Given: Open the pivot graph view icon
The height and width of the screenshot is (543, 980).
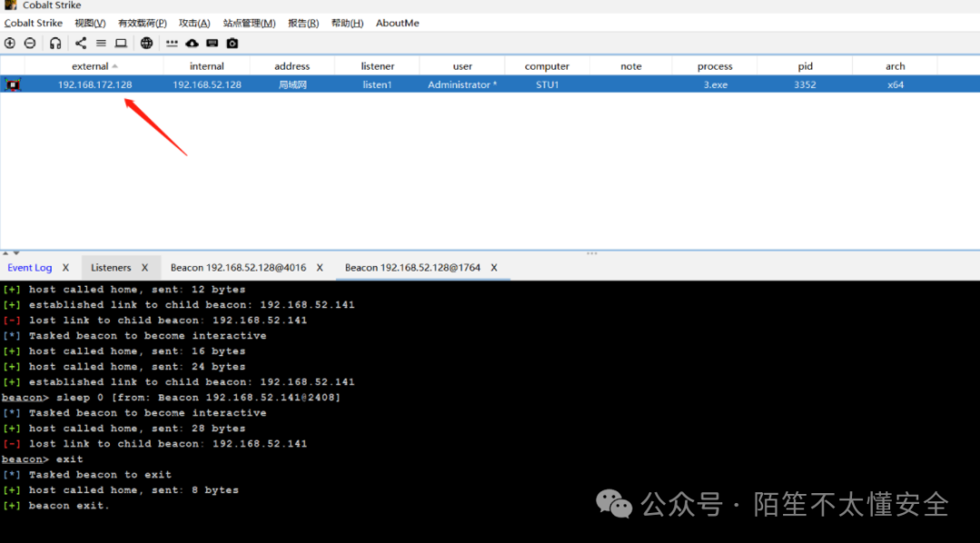Looking at the screenshot, I should click(81, 43).
